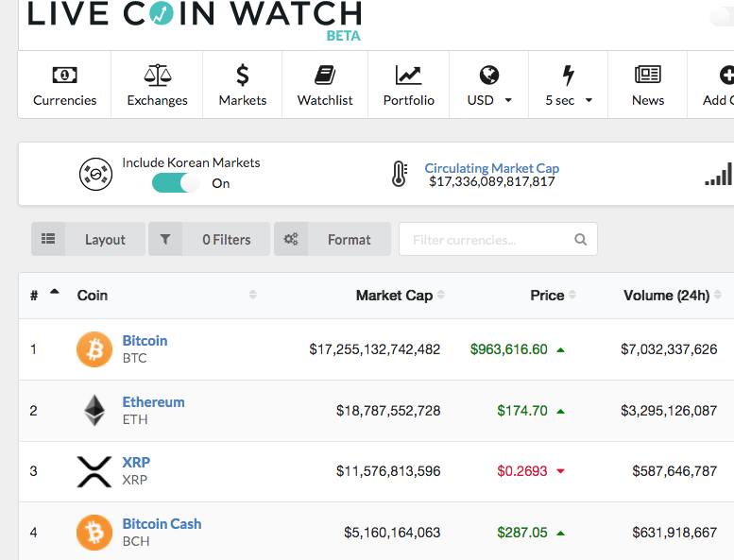Open the 5 sec refresh rate dropdown

[x=569, y=100]
